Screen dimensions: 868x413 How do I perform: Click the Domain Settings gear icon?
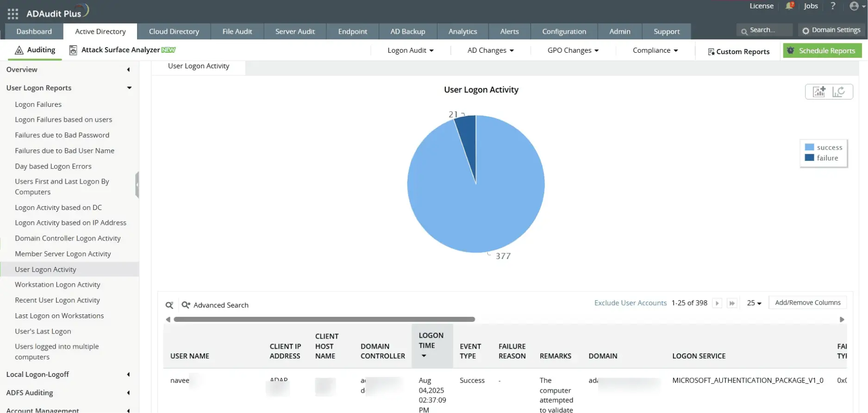click(x=806, y=31)
